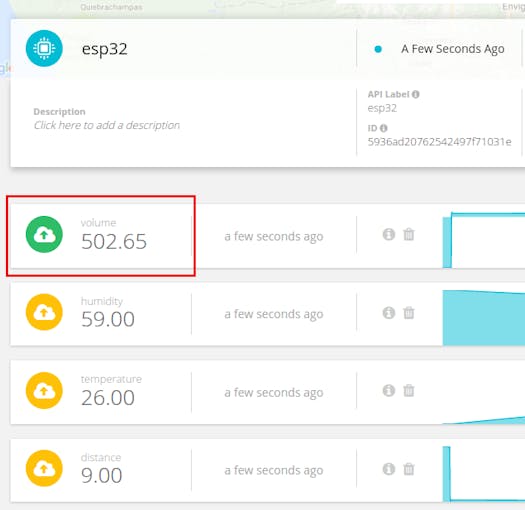Show info for the distance variable
This screenshot has height=510, width=525.
(x=389, y=469)
